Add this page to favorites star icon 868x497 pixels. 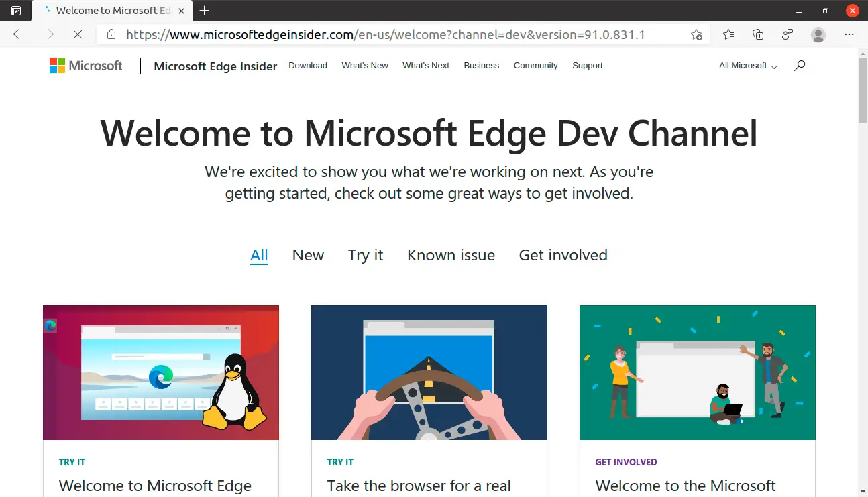pyautogui.click(x=697, y=34)
